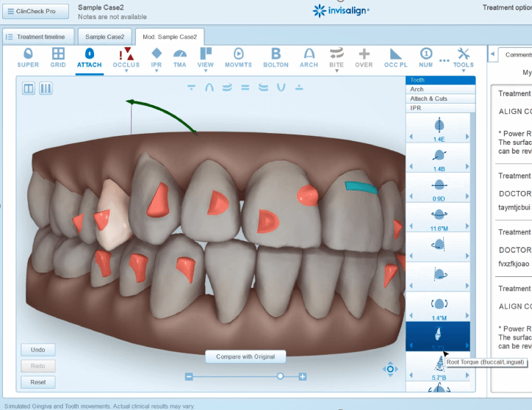
Task: Switch to three-pane split view
Action: 46,89
